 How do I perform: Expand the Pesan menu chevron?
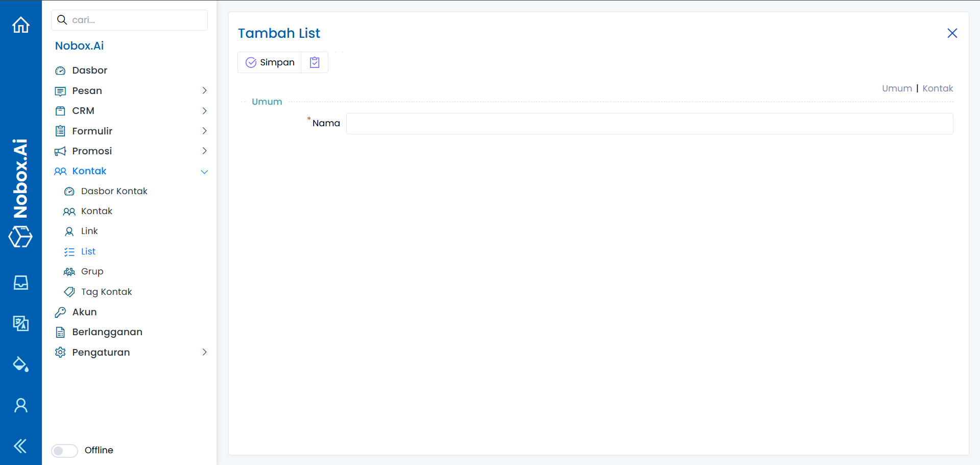204,90
